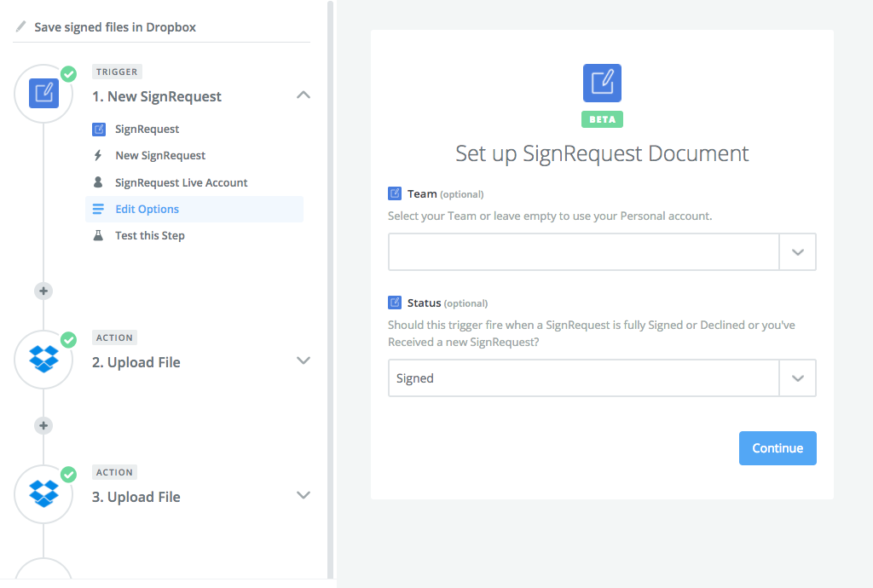Click green checkmark on step 2 Upload File
This screenshot has width=873, height=588.
click(x=68, y=339)
